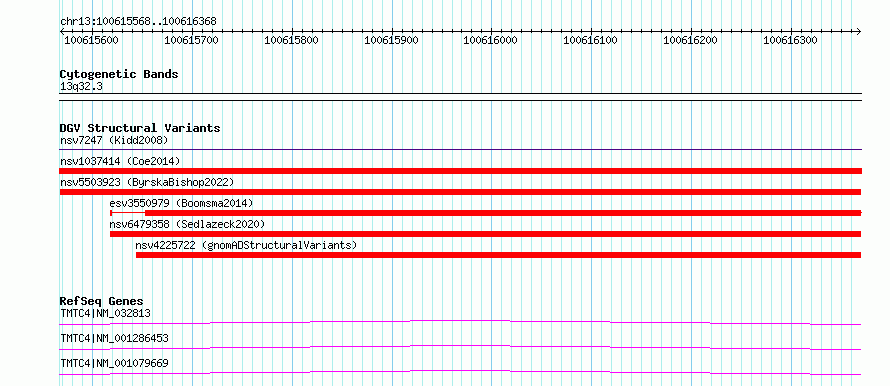Click the red bar under nsv6479358

coord(486,234)
